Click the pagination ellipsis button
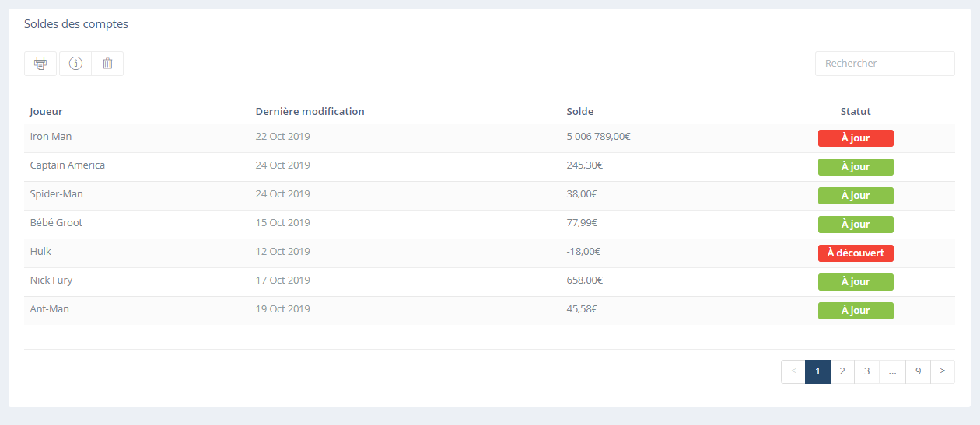The height and width of the screenshot is (425, 980). pyautogui.click(x=892, y=371)
